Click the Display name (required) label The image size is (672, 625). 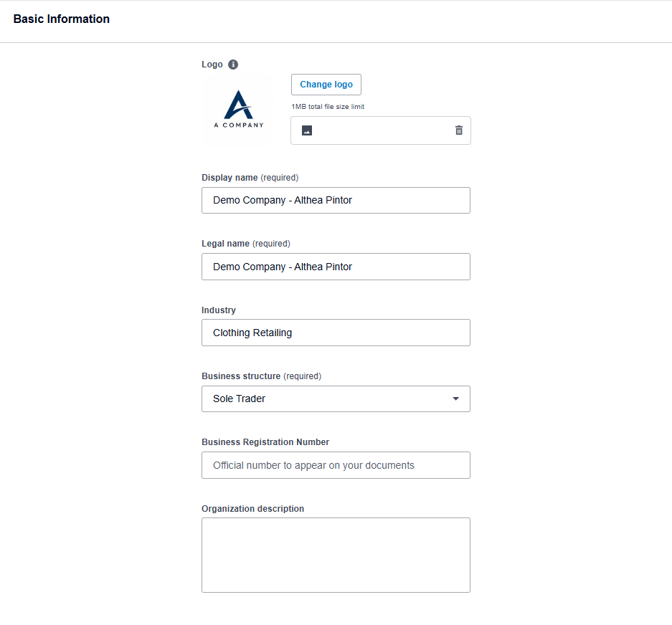[250, 177]
